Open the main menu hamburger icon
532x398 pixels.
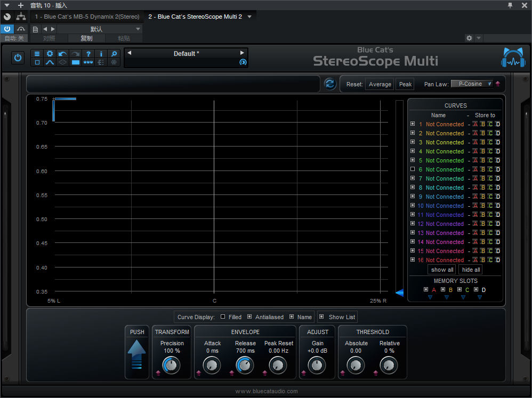pyautogui.click(x=37, y=54)
